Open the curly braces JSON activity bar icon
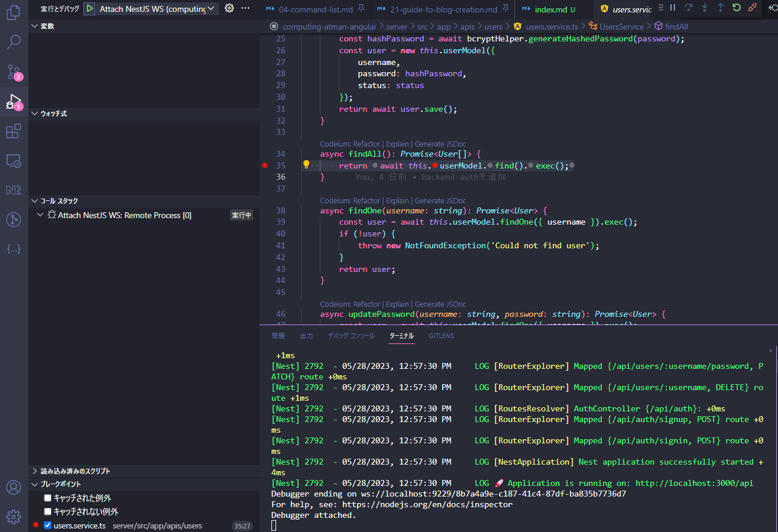The height and width of the screenshot is (532, 778). pos(14,249)
